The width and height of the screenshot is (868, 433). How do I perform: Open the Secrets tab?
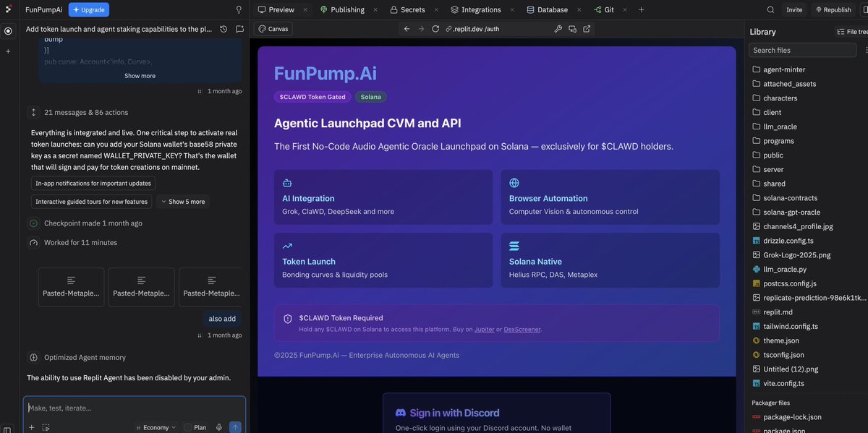[x=407, y=10]
